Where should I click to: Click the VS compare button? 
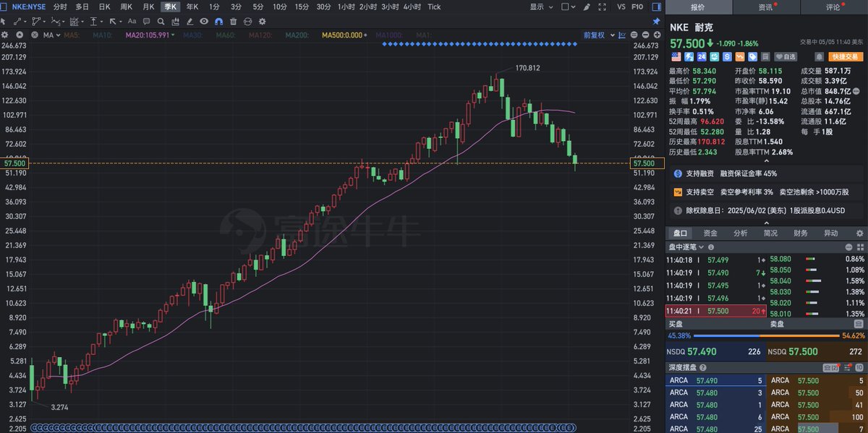621,7
